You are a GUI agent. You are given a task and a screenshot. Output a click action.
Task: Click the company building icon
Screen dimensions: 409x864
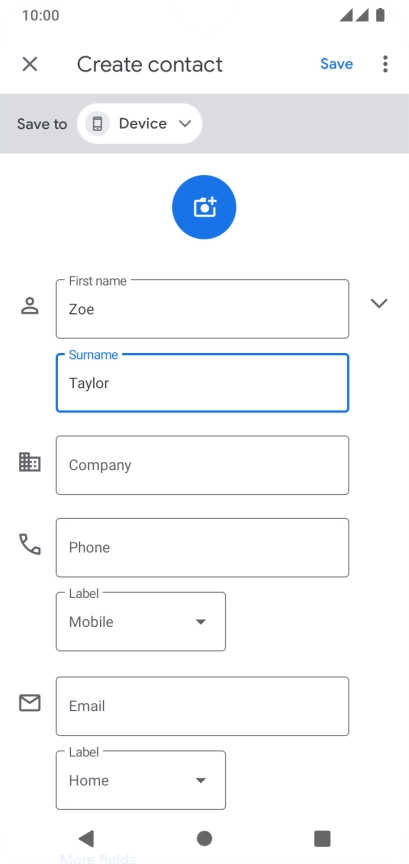30,462
